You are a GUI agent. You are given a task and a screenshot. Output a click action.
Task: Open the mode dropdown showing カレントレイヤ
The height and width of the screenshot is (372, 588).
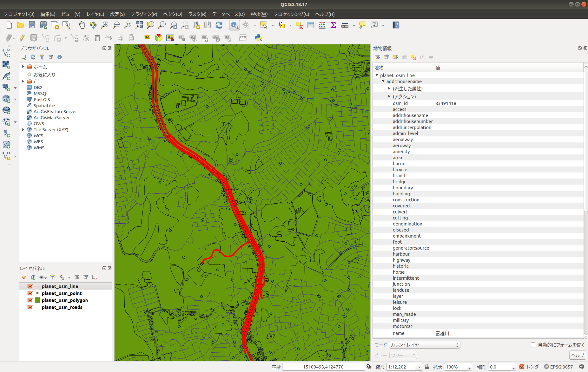(425, 345)
